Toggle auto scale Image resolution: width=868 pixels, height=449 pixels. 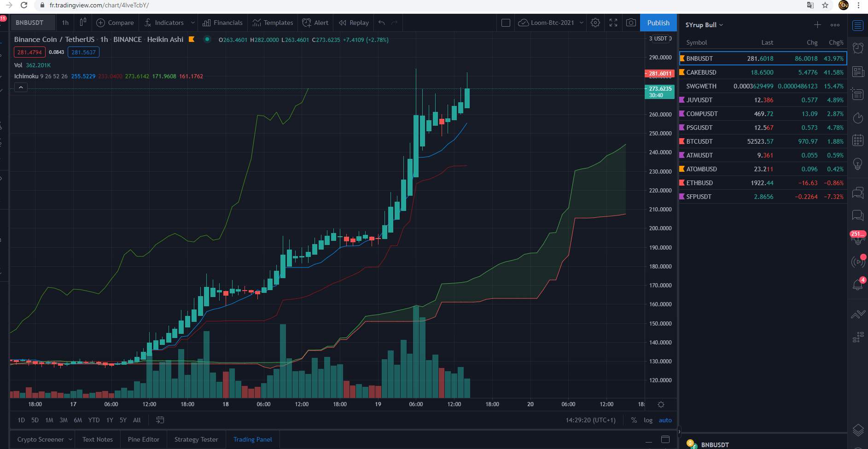[665, 420]
